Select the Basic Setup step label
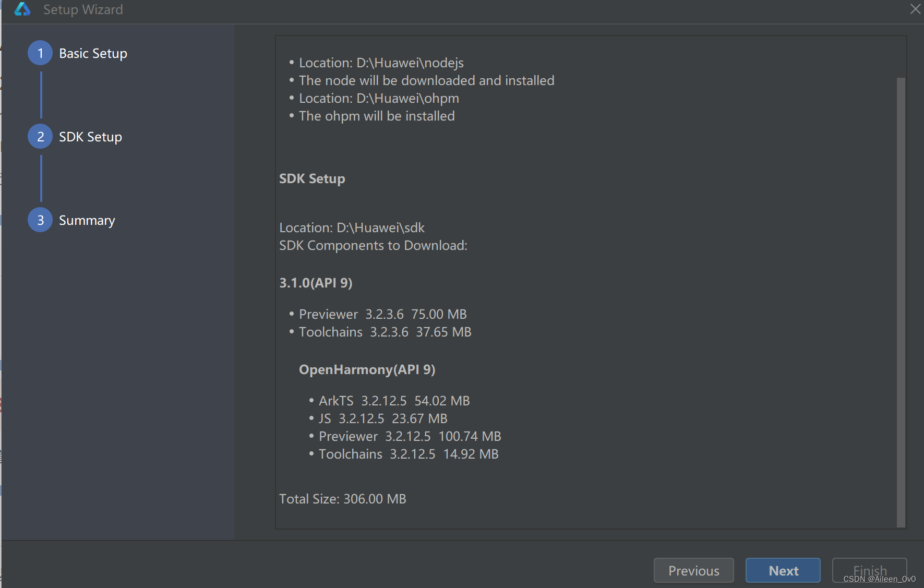 (x=93, y=53)
